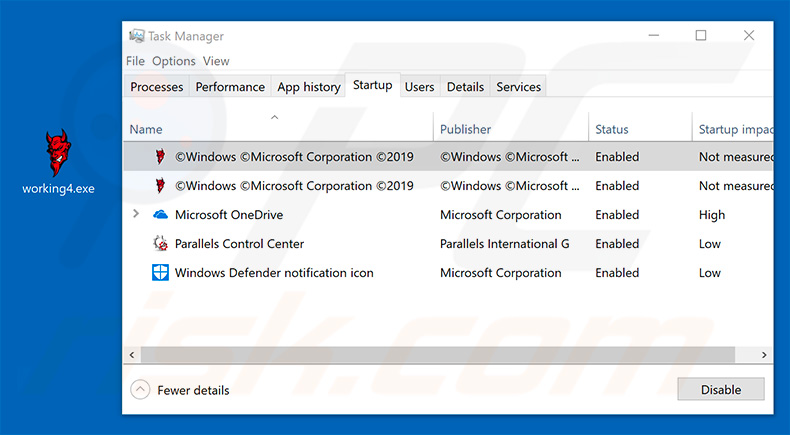Switch to the App history tab

tap(309, 87)
